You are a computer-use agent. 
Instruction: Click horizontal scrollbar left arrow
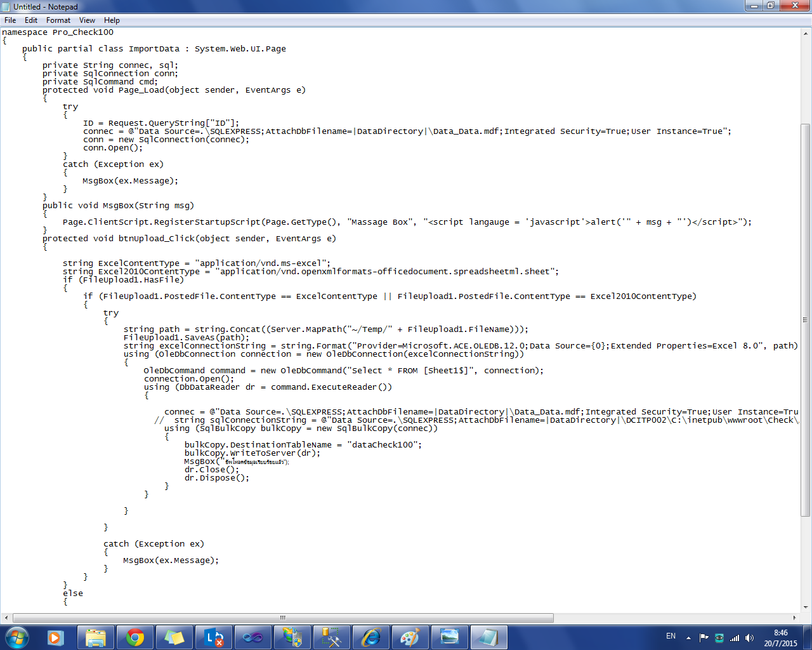click(6, 618)
